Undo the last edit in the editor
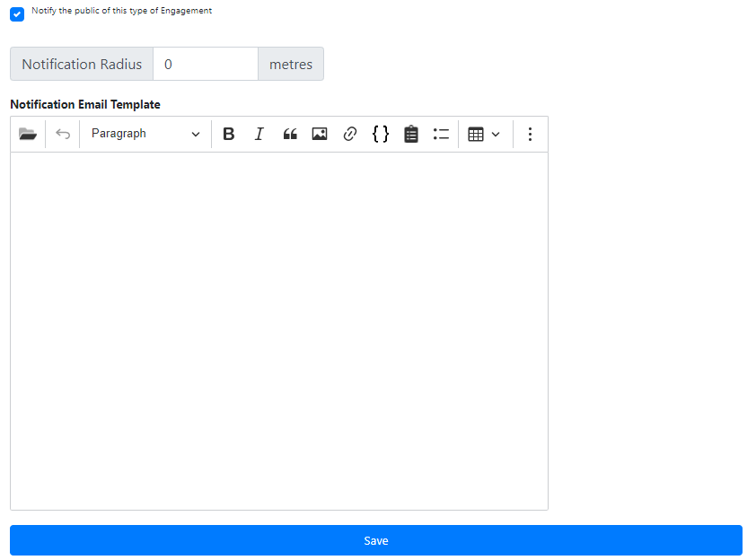 tap(63, 134)
